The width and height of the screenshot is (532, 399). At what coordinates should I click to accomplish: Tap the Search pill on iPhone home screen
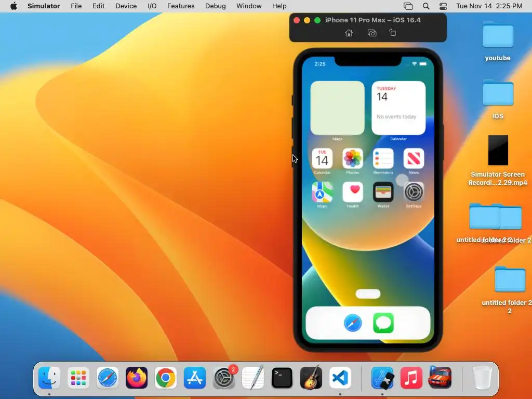[x=368, y=294]
